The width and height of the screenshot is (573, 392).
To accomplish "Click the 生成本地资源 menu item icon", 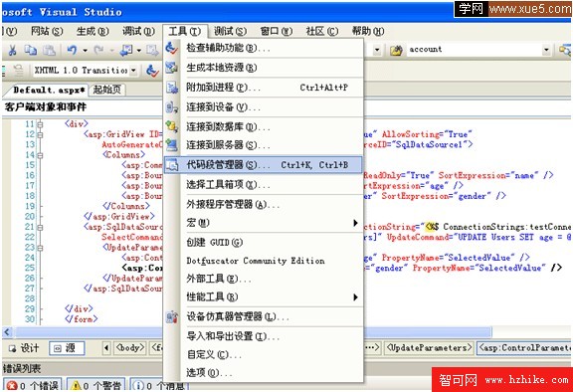I will coord(171,68).
